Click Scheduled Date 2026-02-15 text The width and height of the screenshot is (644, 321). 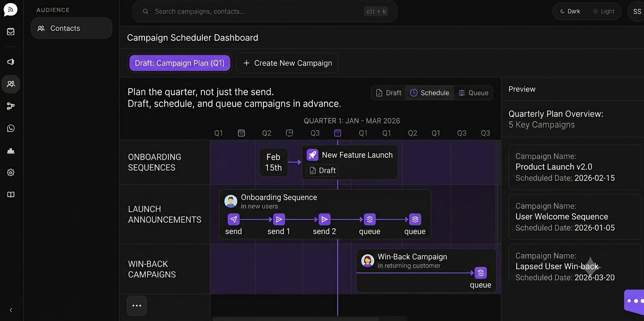pos(565,178)
